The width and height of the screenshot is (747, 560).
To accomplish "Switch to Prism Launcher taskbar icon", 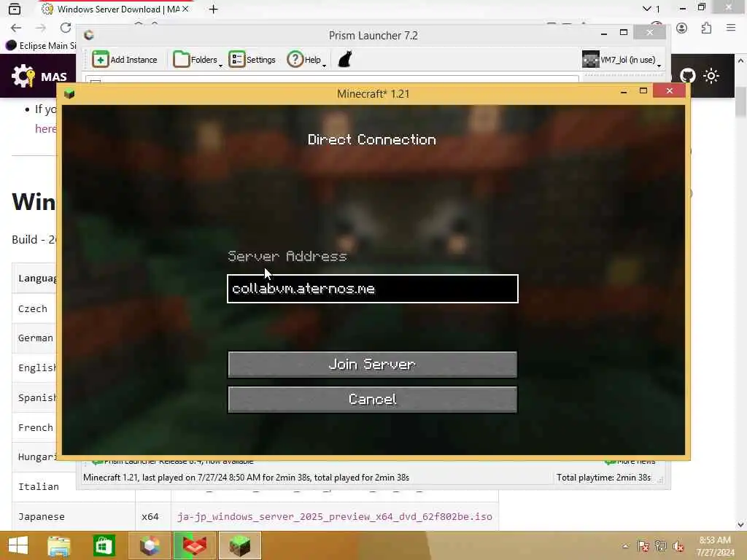I will click(x=149, y=545).
